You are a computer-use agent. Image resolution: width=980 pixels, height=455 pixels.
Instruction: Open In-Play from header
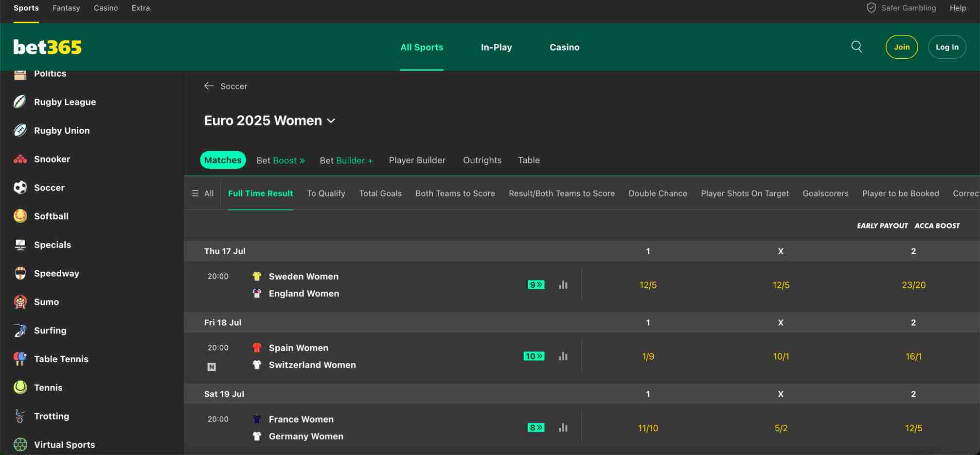tap(496, 47)
